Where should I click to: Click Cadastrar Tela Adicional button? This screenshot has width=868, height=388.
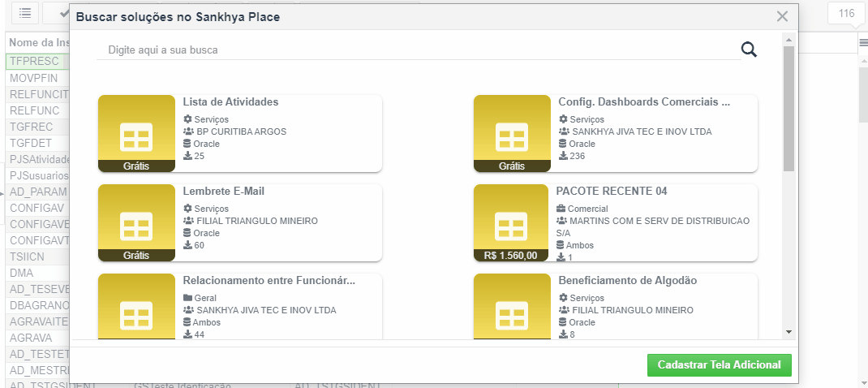coord(719,365)
